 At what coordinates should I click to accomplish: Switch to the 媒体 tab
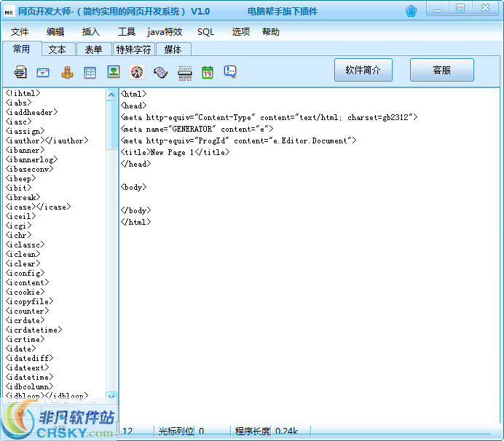pos(173,49)
